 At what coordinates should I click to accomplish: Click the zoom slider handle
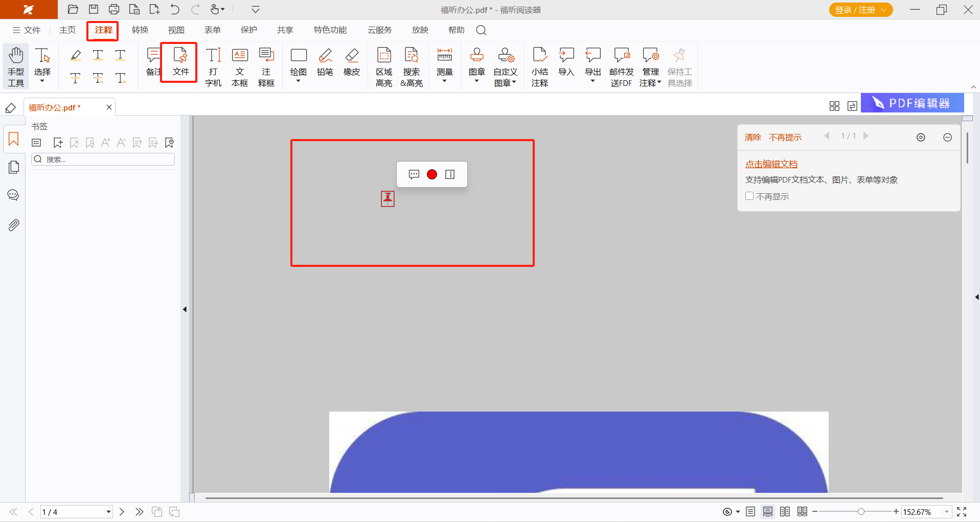(x=861, y=512)
